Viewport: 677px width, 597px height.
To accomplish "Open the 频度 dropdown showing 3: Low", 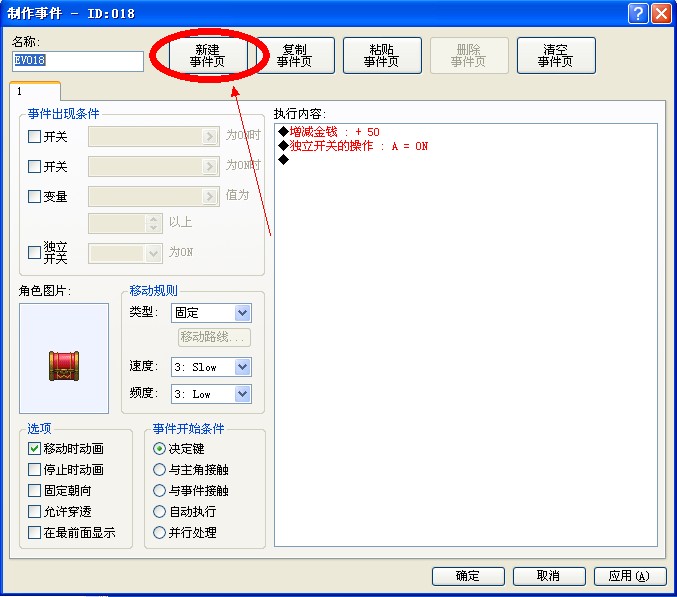I will pyautogui.click(x=211, y=394).
